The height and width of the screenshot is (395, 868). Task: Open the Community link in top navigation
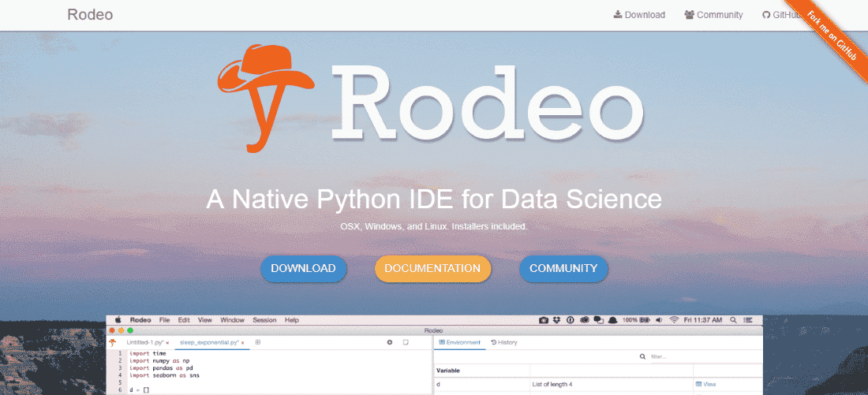(713, 15)
